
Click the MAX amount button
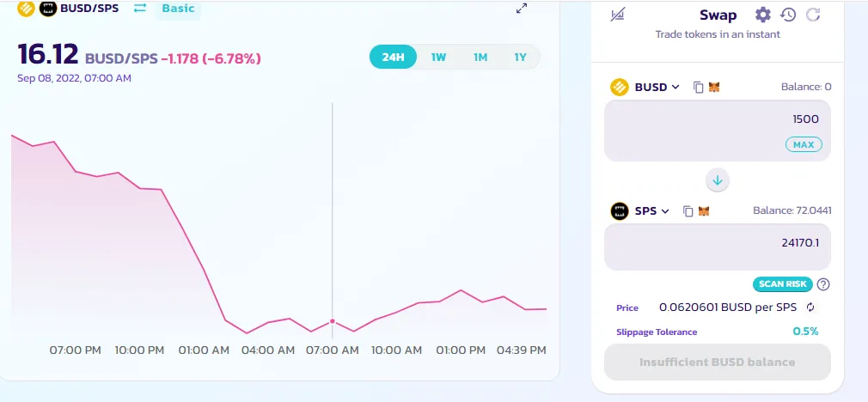coord(804,144)
